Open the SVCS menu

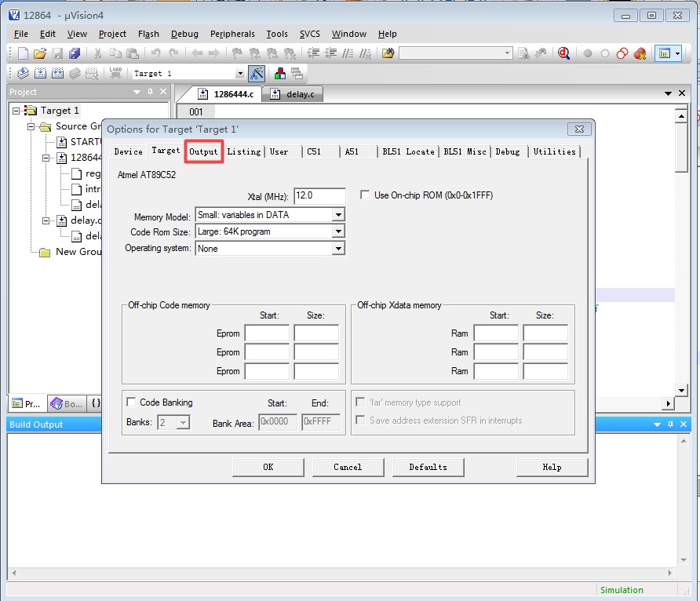click(x=309, y=34)
